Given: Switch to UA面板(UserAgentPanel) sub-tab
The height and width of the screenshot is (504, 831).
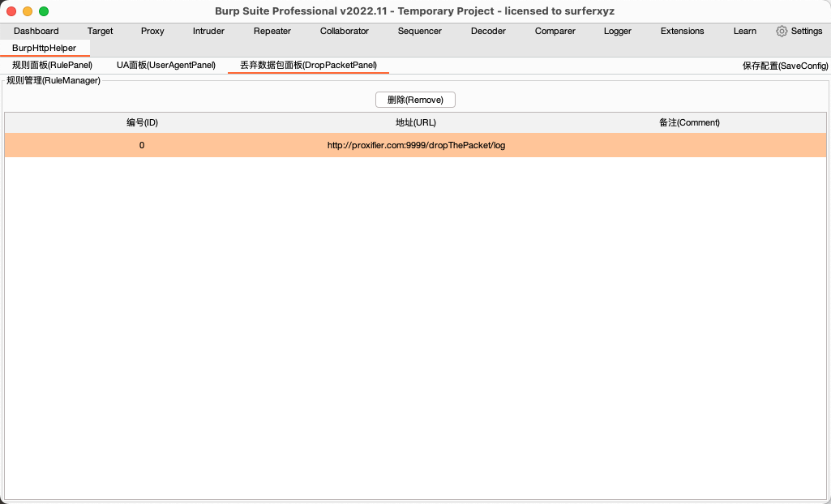Looking at the screenshot, I should coord(166,66).
